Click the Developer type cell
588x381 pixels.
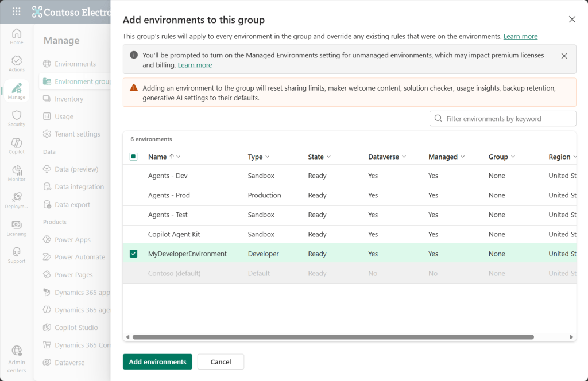pyautogui.click(x=263, y=254)
